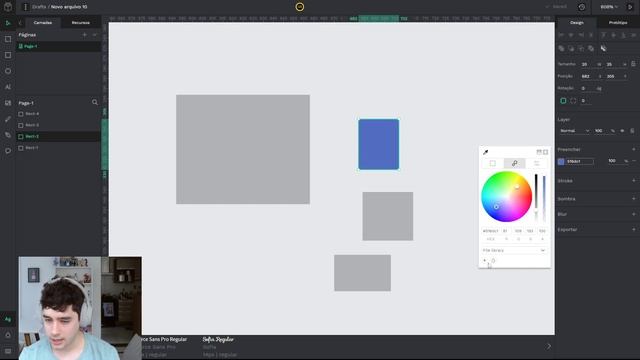Screen dimensions: 640x360
Task: Select the Text tool
Action: point(8,87)
